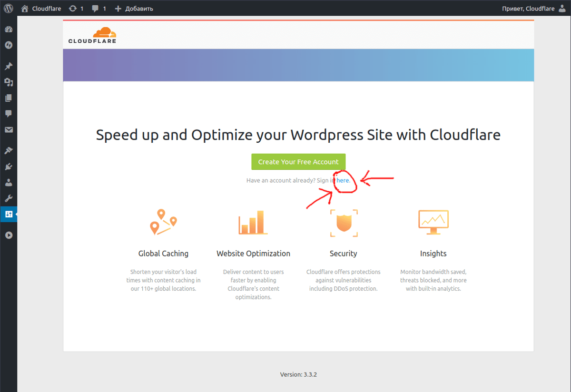Open the Привет, Cloudflare user menu
571x392 pixels.
[x=534, y=9]
